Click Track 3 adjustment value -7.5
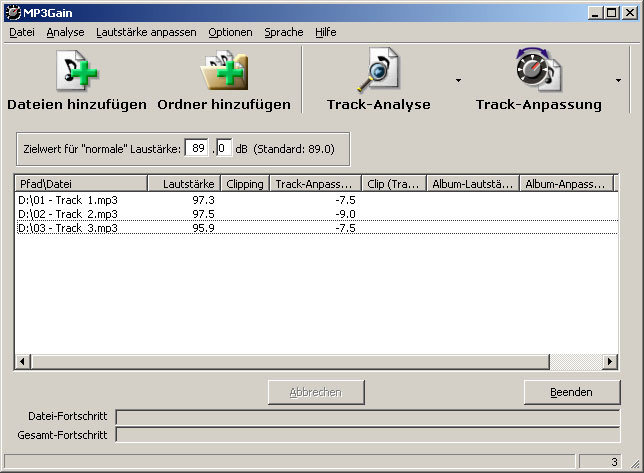Screen dimensions: 644x473 pos(345,228)
